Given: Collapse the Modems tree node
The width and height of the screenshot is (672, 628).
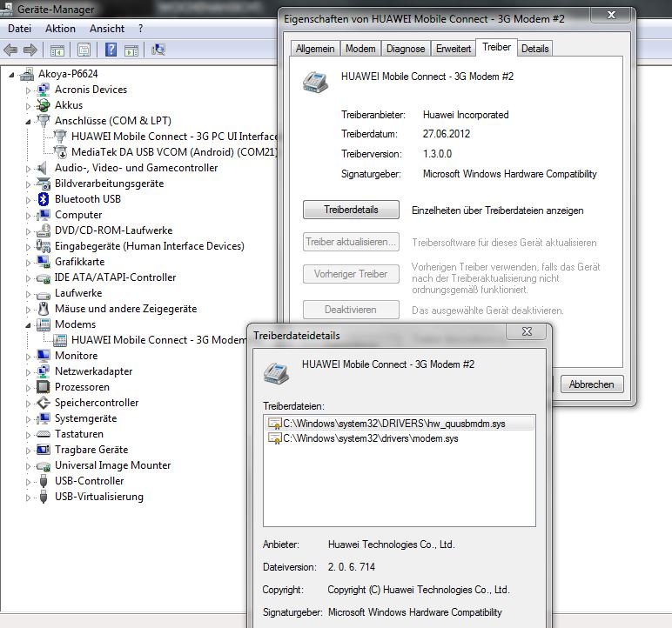Looking at the screenshot, I should click(28, 325).
